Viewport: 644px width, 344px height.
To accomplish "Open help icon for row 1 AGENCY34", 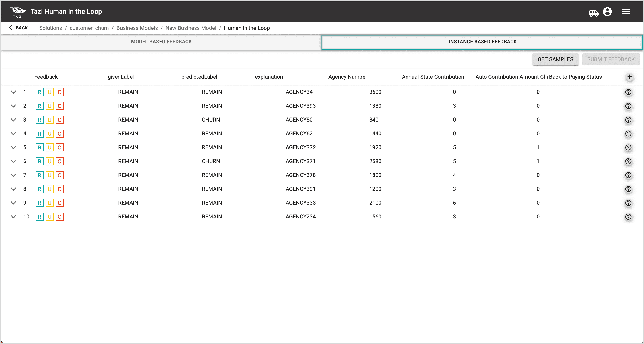I will coord(628,92).
